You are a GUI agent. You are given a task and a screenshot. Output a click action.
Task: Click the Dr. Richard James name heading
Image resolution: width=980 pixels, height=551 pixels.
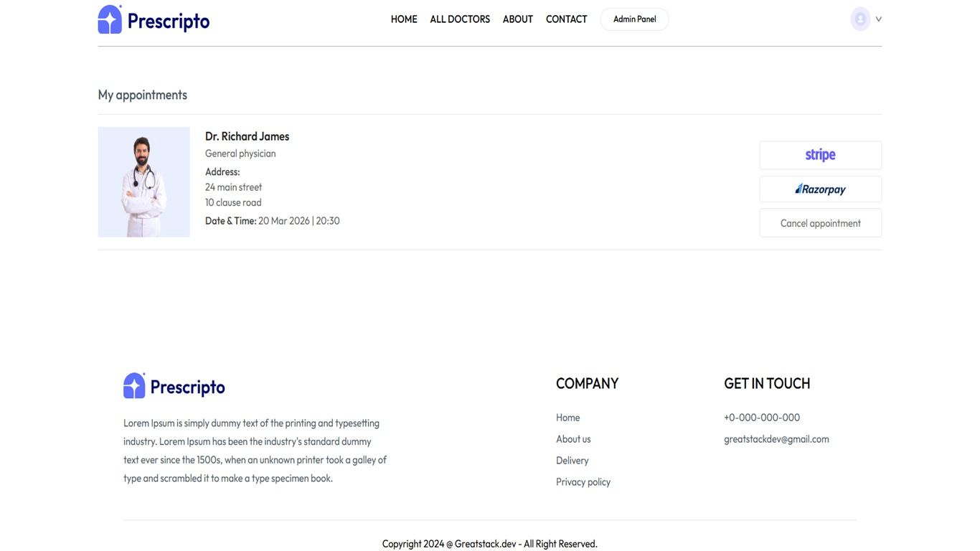247,136
